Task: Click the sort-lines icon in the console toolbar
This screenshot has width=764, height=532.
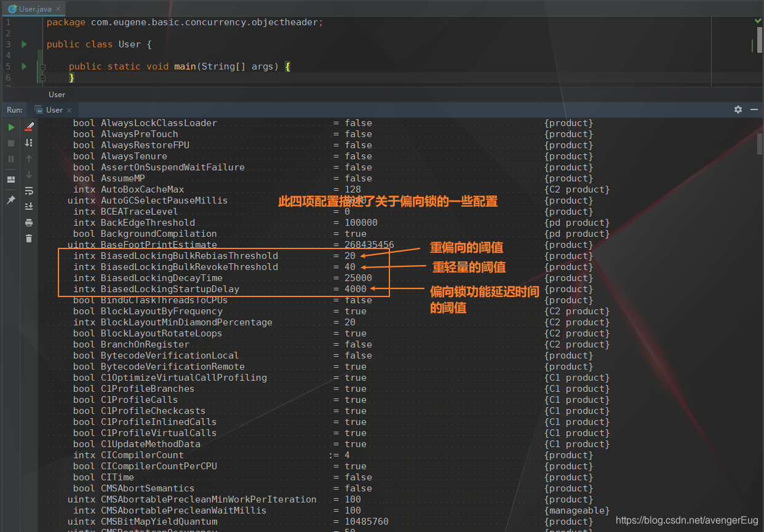Action: (29, 143)
